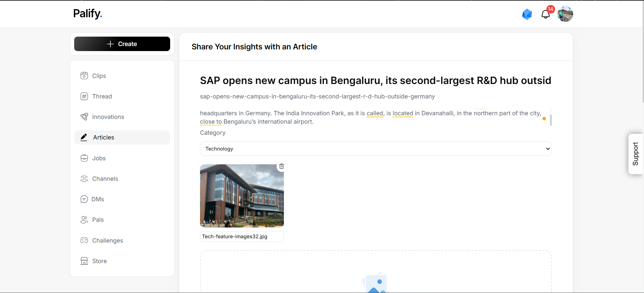Open the Jobs page
Screen dimensions: 644x293
pos(99,158)
